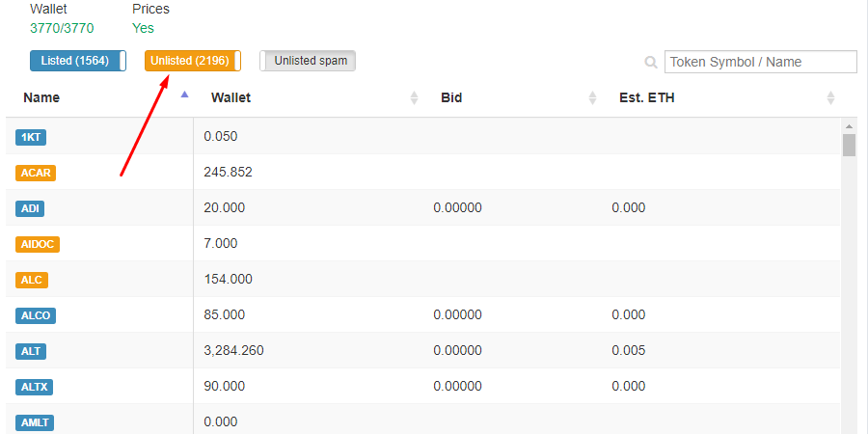Open the ACAR token badge
The image size is (868, 434).
click(x=36, y=173)
